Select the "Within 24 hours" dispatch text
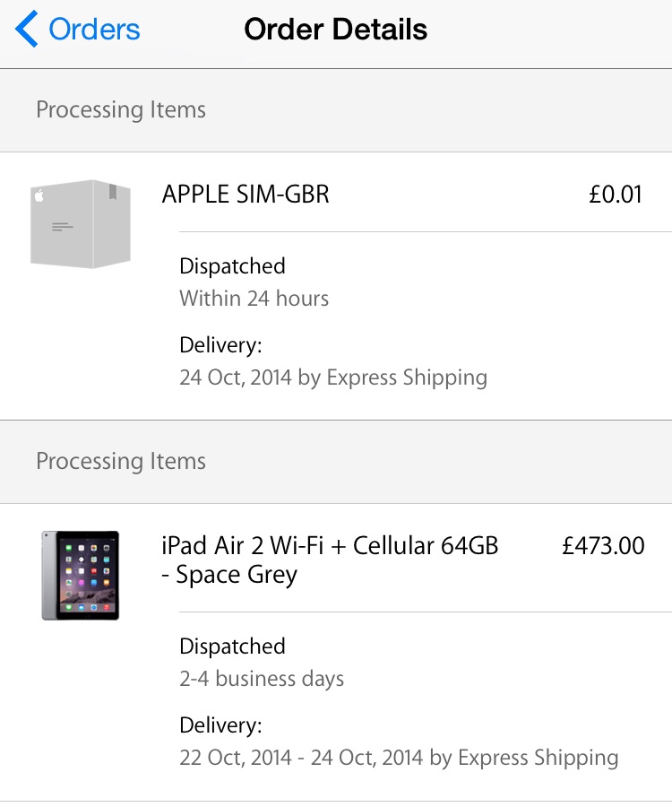The width and height of the screenshot is (672, 807). (x=254, y=299)
